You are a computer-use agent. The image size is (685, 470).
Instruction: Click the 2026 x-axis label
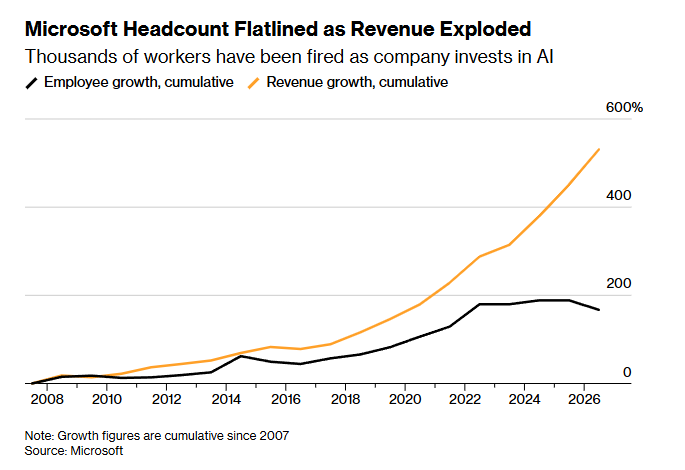584,399
